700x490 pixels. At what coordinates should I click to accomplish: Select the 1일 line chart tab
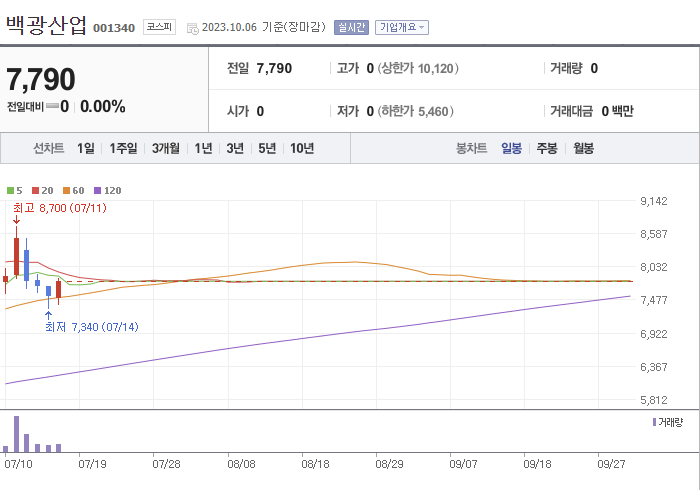[86, 148]
